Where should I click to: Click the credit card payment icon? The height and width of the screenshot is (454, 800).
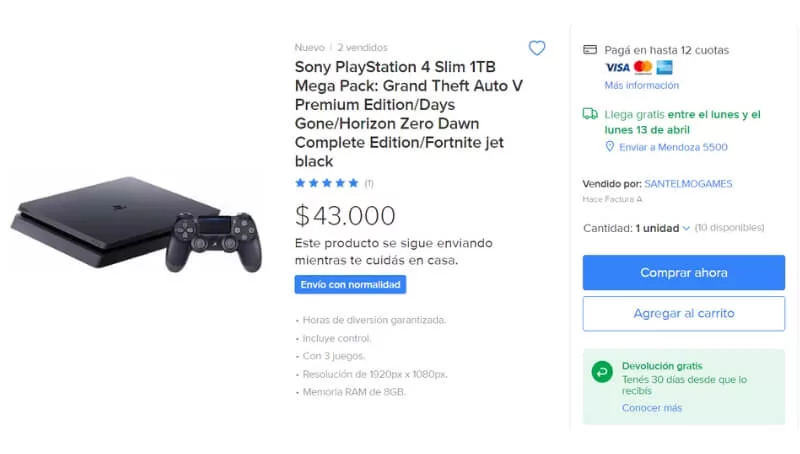(x=590, y=50)
